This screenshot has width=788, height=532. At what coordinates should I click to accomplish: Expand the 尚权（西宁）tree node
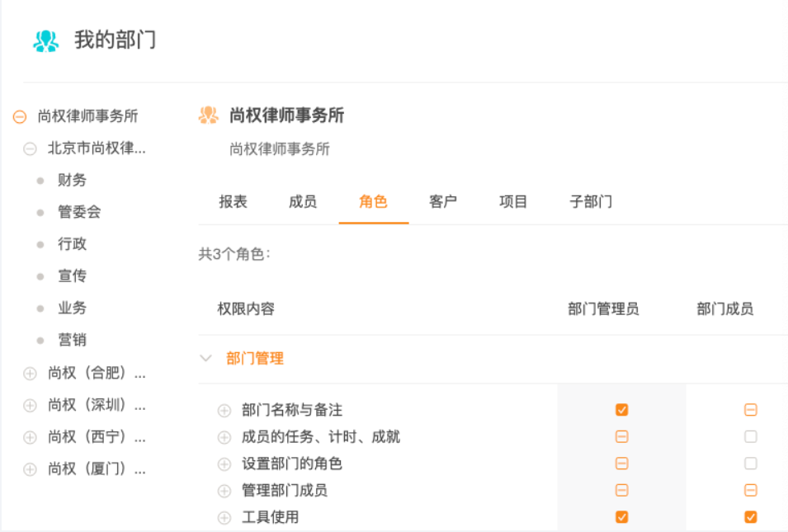tap(31, 437)
